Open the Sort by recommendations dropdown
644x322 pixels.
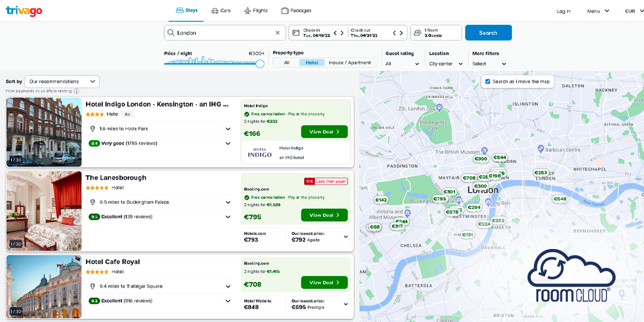coord(62,82)
